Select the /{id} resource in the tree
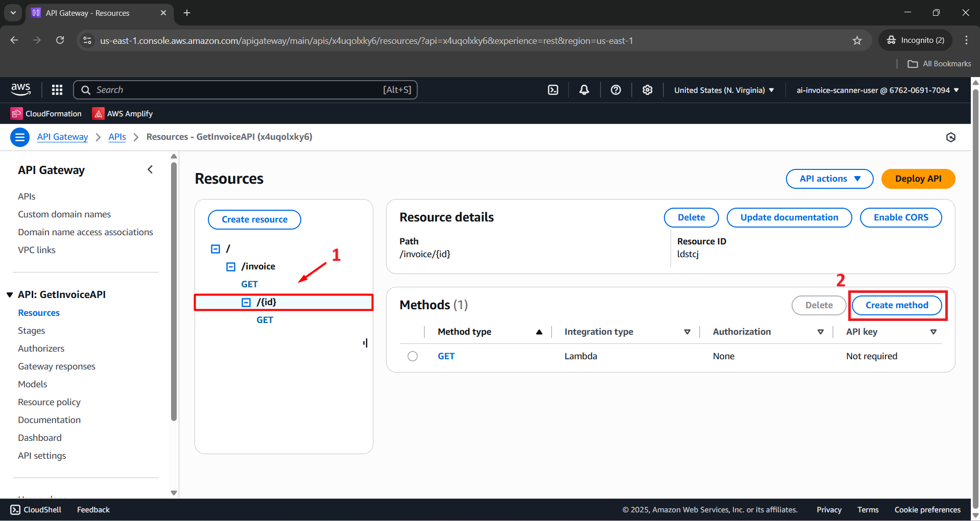Viewport: 980px width, 521px height. pyautogui.click(x=267, y=302)
